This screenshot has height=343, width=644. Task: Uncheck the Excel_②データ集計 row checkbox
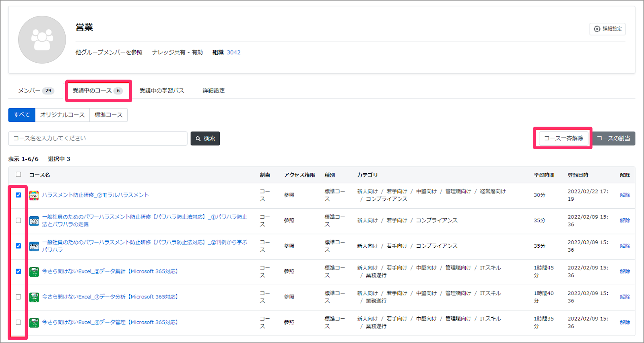18,271
